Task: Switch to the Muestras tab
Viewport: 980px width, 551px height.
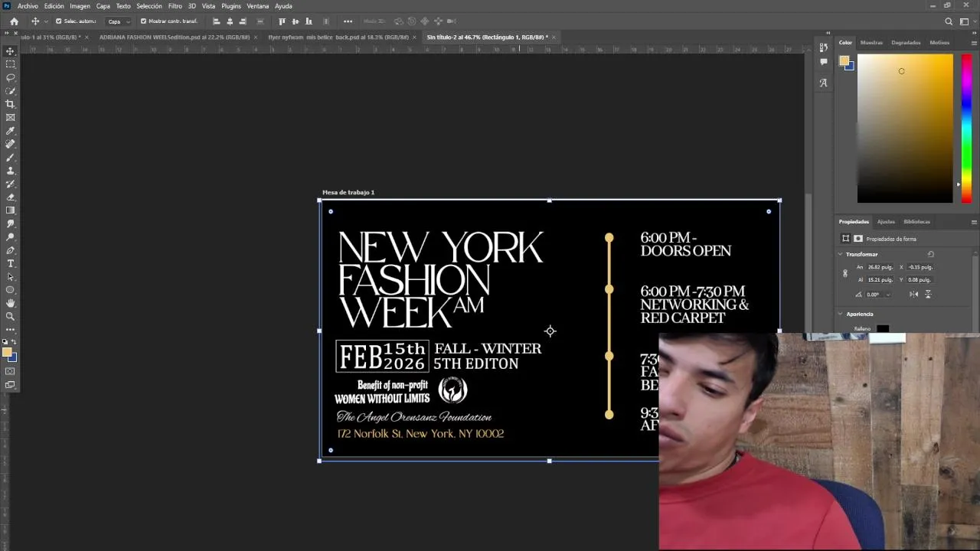Action: [871, 43]
